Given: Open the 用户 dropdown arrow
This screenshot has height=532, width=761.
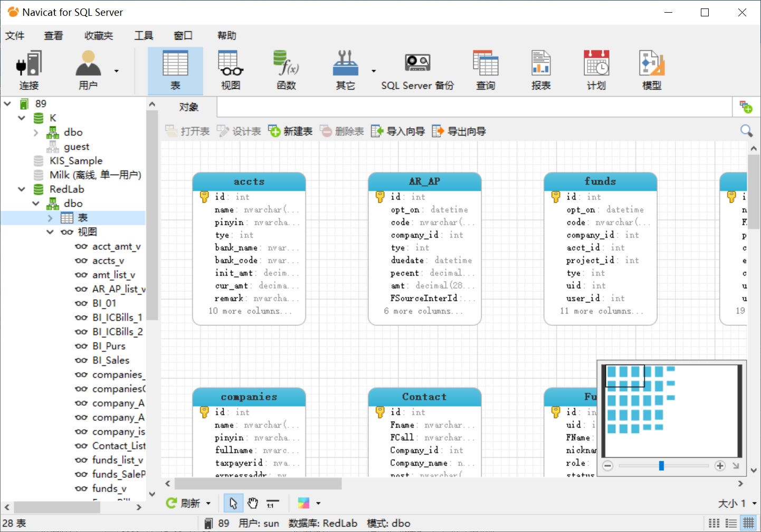Looking at the screenshot, I should [117, 71].
